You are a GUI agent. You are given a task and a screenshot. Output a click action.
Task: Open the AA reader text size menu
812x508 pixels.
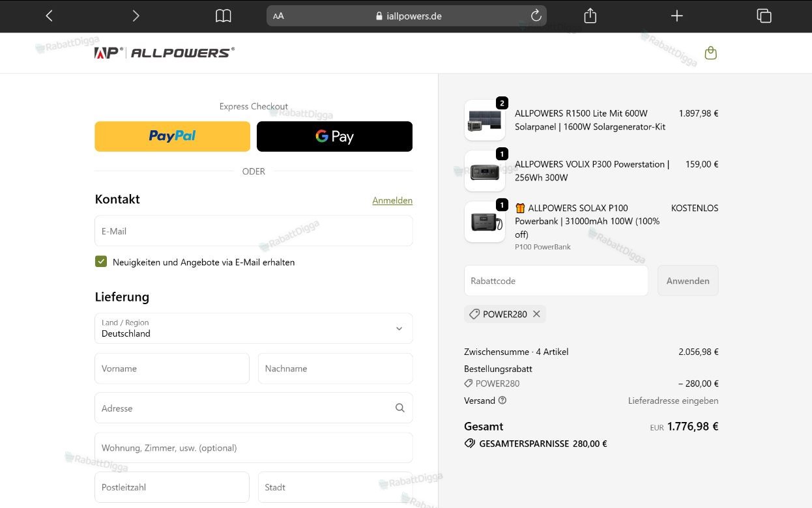coord(278,16)
